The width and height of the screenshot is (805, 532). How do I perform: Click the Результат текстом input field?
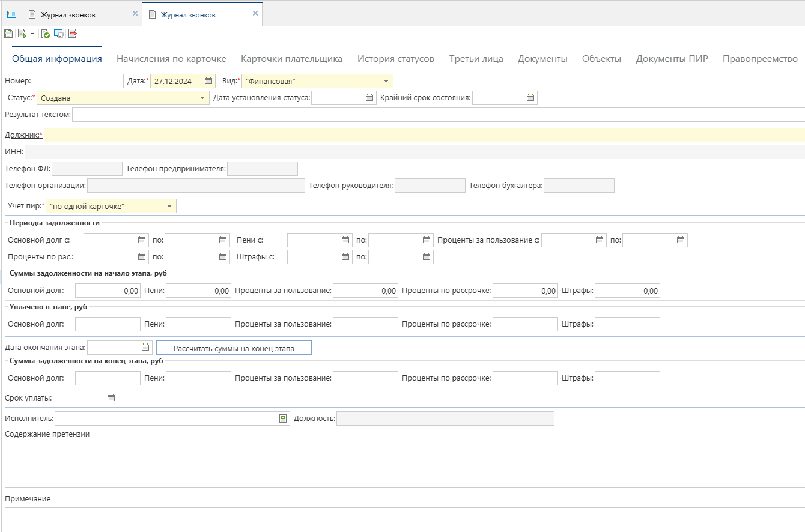click(x=439, y=115)
